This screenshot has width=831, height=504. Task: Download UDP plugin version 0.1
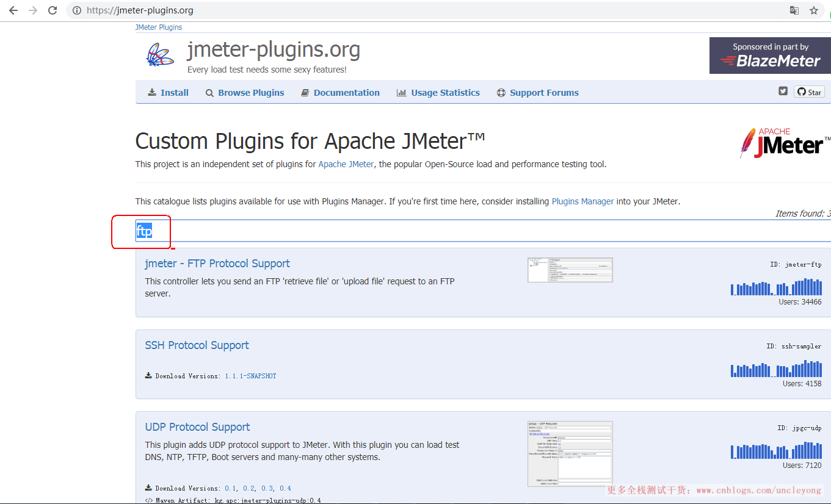point(230,488)
